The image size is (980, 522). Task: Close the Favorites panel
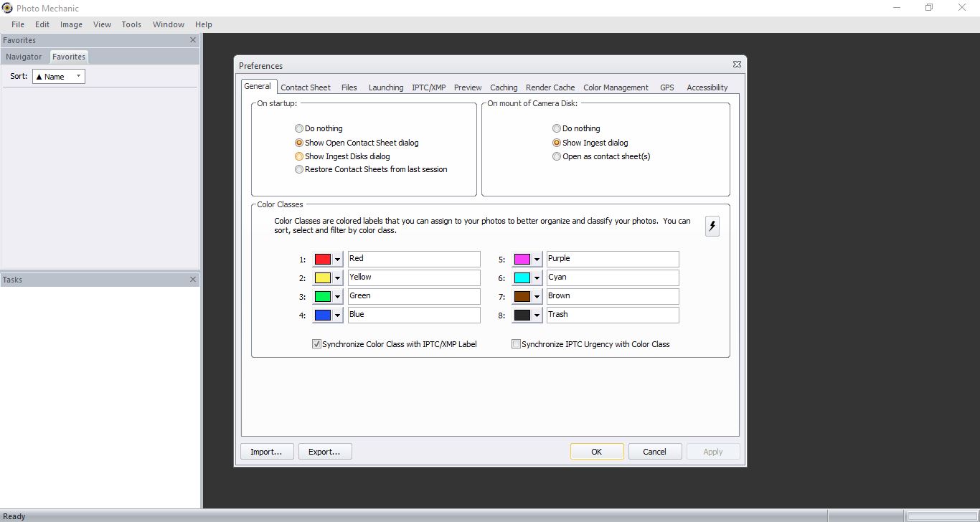click(x=193, y=40)
